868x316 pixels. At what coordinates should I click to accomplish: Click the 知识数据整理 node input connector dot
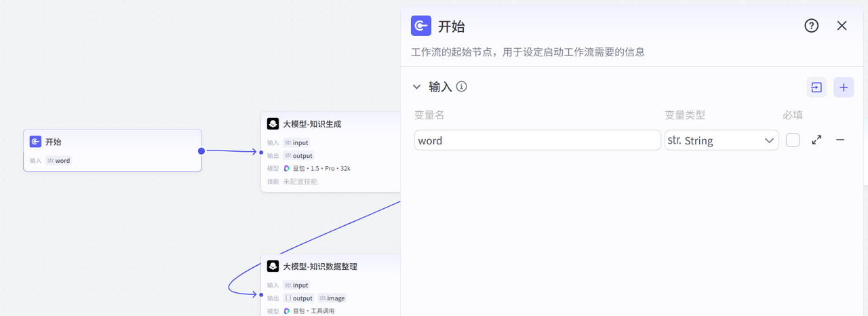261,294
